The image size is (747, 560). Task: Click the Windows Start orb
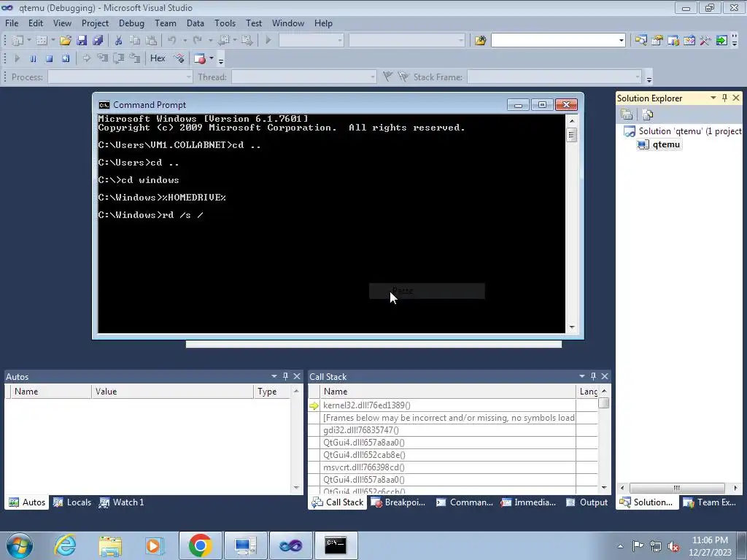coord(20,545)
